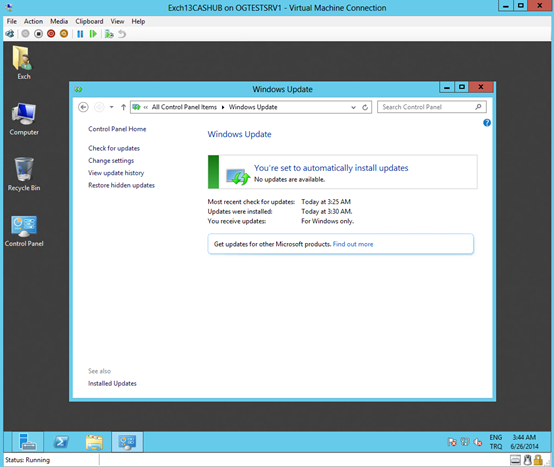Open the Help menu

tap(138, 21)
